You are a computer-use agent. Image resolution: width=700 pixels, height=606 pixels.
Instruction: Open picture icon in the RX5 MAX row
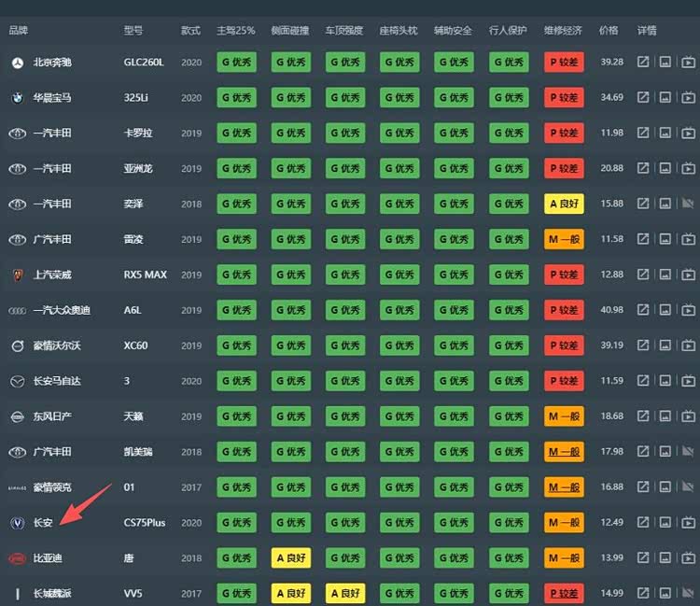(665, 275)
